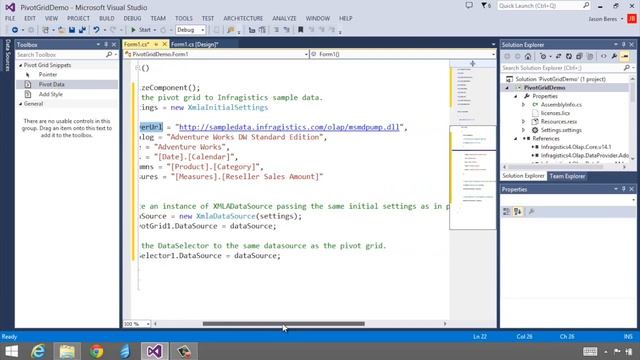Click Collapse All icon in Solution Explorer
Image resolution: width=640 pixels, height=360 pixels.
click(x=579, y=56)
